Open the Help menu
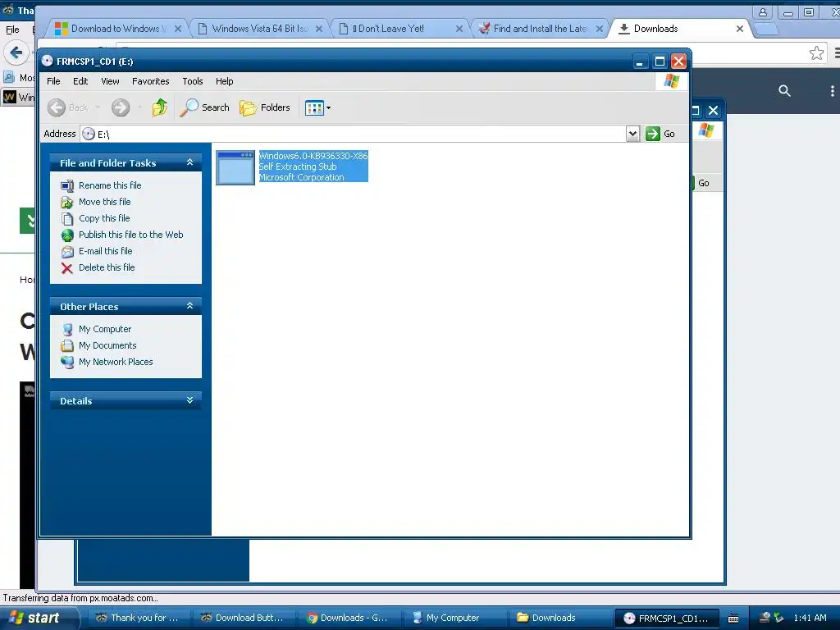This screenshot has height=630, width=840. (225, 81)
